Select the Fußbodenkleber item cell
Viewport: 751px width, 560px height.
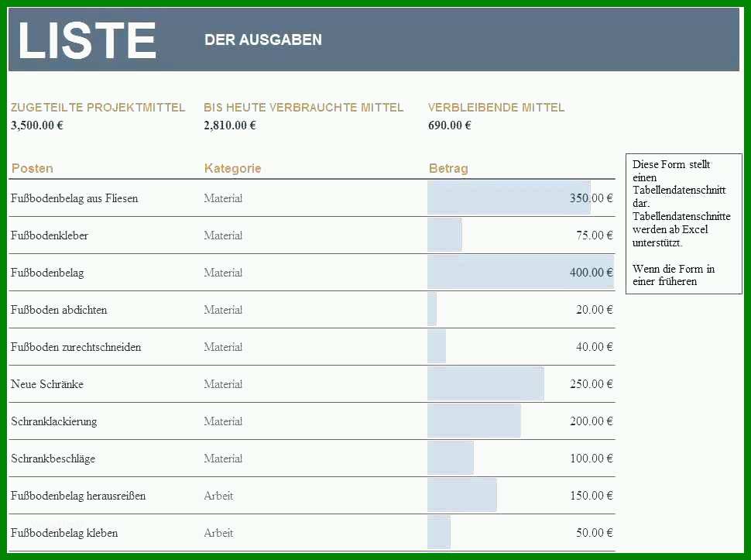[x=50, y=235]
